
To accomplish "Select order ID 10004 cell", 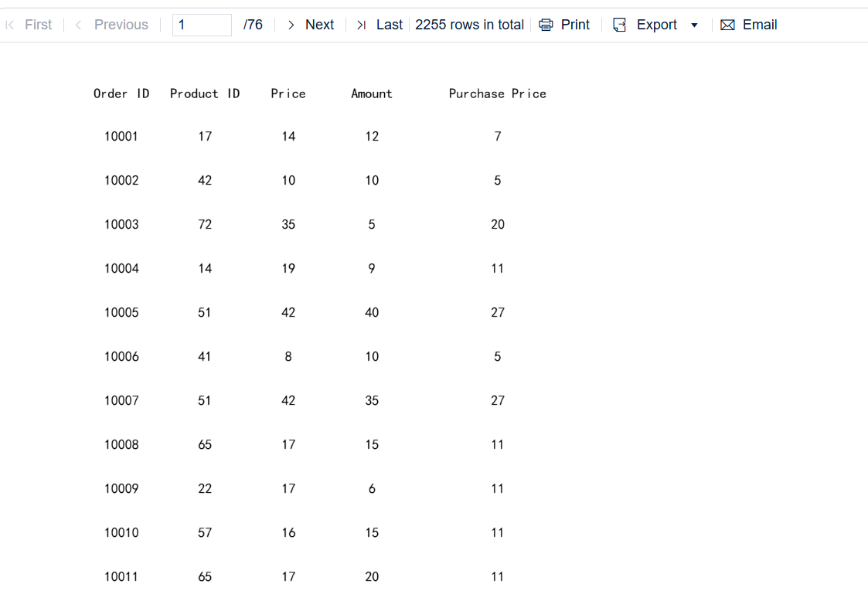I will (x=121, y=268).
